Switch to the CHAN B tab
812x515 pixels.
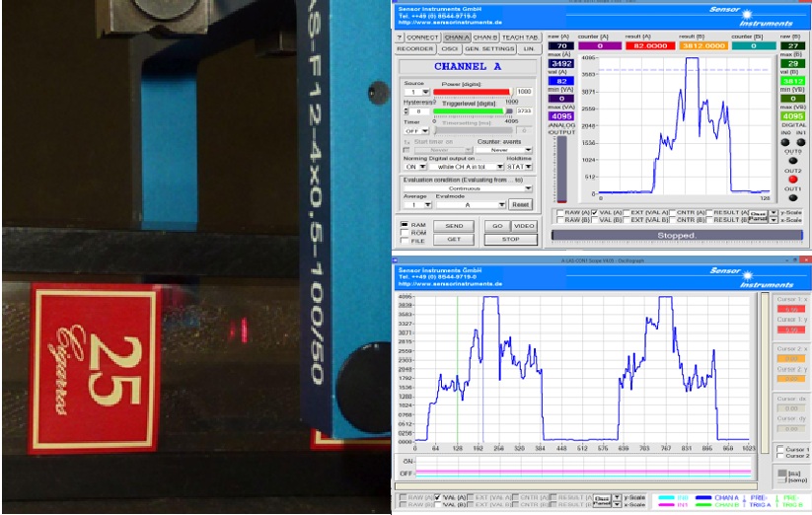click(x=485, y=37)
